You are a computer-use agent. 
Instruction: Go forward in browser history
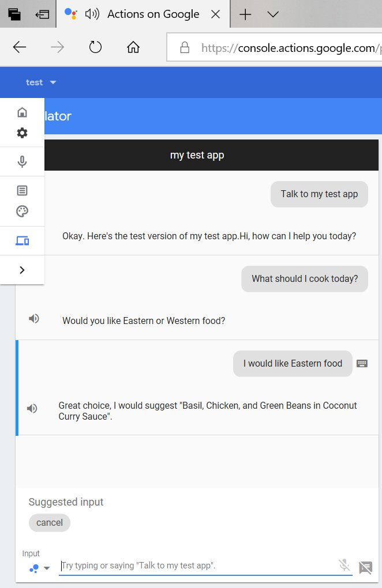(x=57, y=47)
